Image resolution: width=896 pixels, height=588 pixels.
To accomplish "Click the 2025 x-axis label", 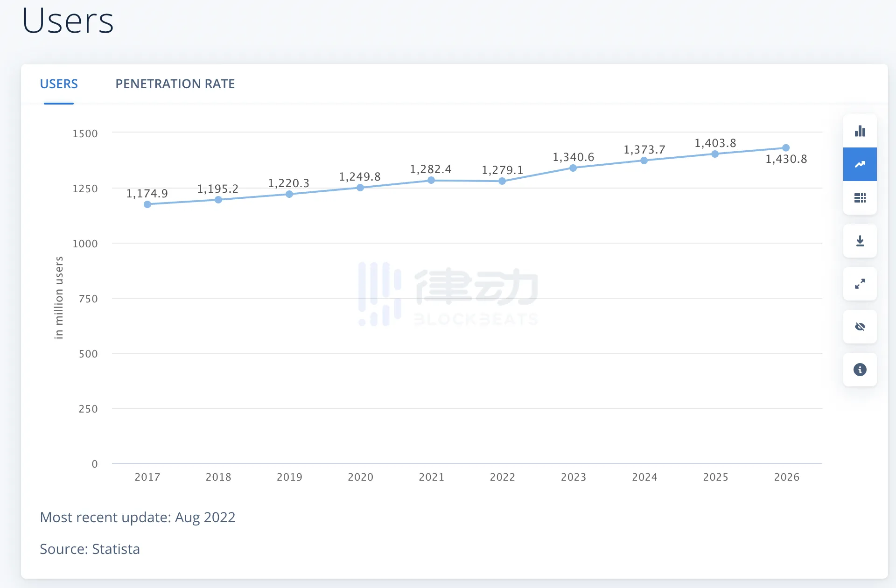I will pos(715,477).
